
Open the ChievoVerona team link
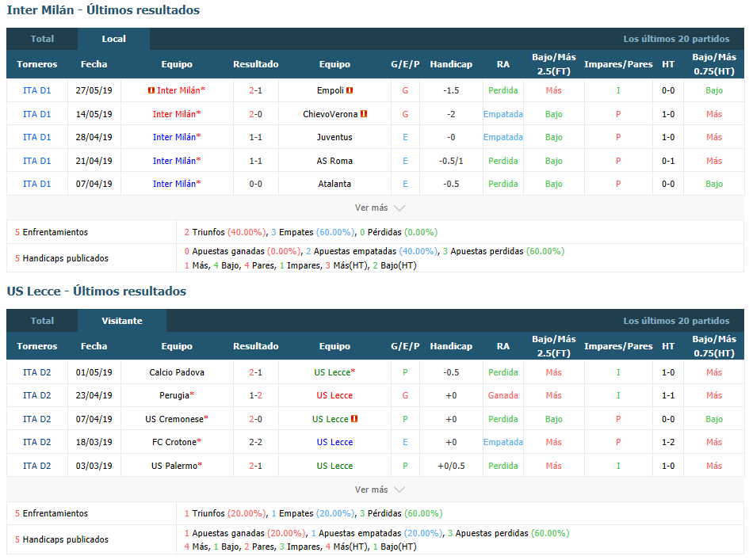330,114
